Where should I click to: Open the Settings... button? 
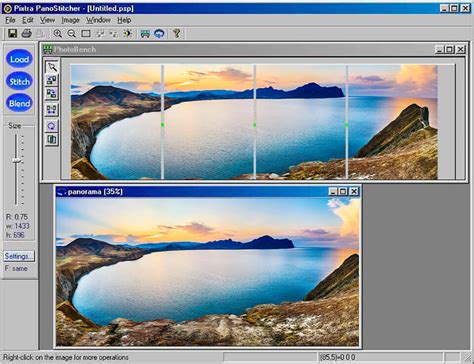[x=19, y=256]
